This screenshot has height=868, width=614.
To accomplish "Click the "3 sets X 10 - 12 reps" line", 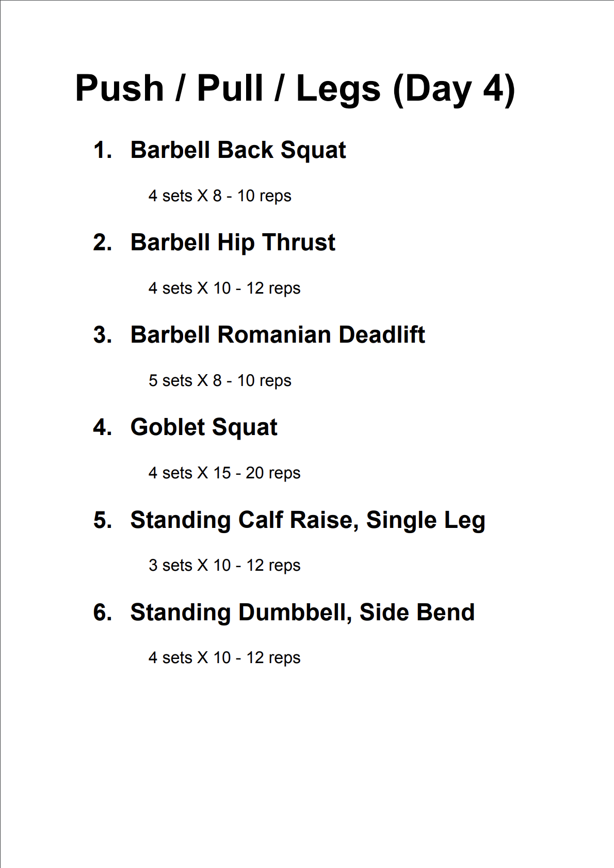I will click(224, 566).
